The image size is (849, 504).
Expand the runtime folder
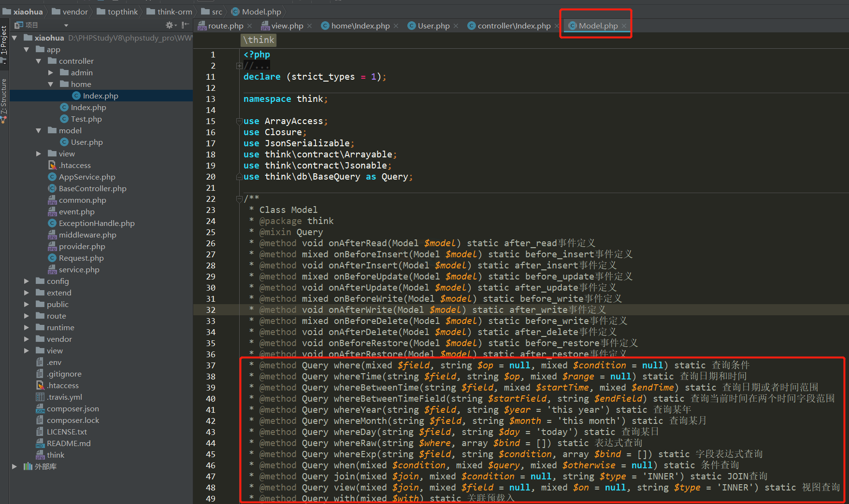(27, 327)
